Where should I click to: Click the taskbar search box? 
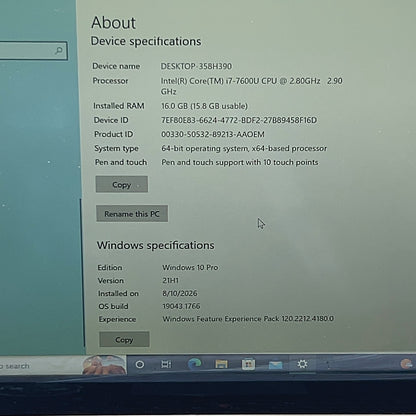click(40, 366)
